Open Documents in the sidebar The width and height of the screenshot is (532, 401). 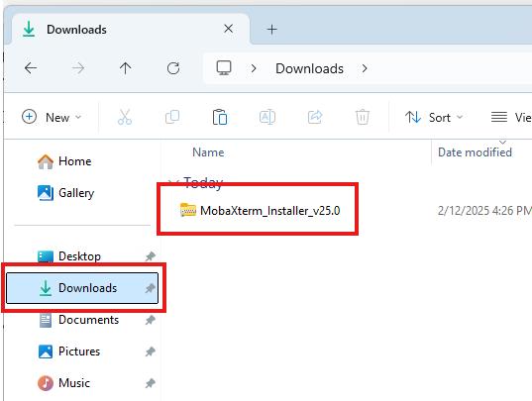(78, 320)
